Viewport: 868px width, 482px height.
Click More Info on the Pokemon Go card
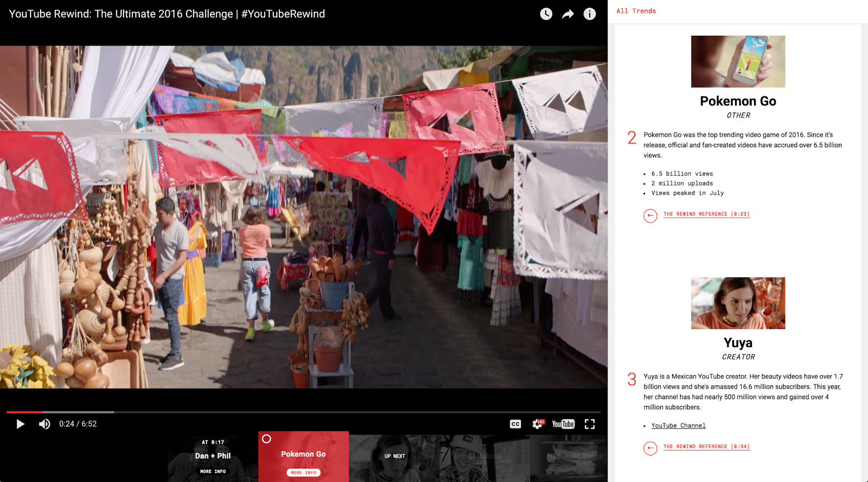(303, 472)
